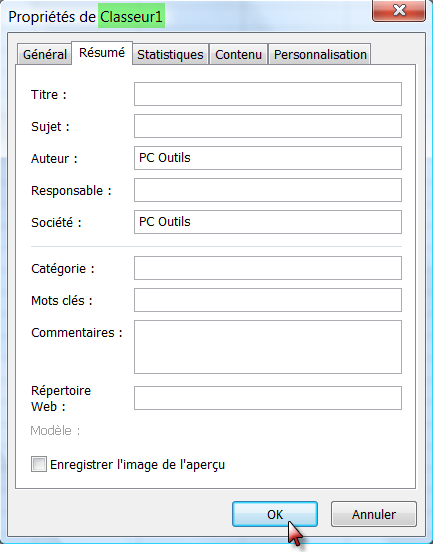Click the Mots clés input box
Screen dimensions: 433x552
click(x=268, y=300)
